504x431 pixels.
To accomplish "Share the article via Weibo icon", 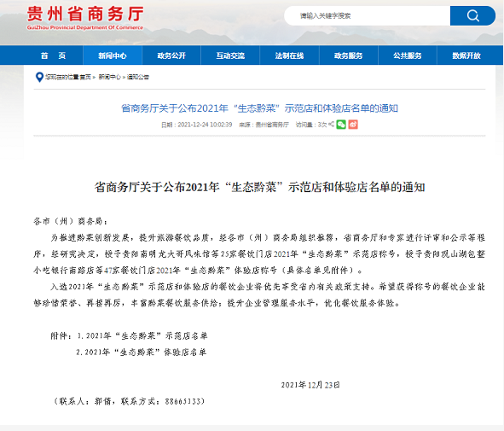I will coord(353,125).
